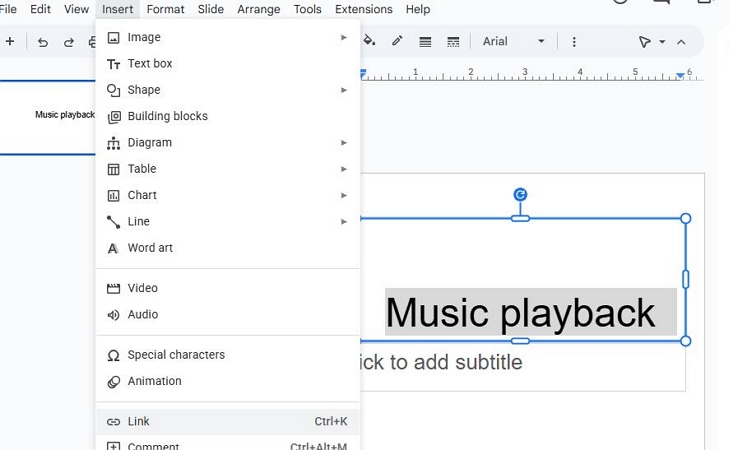This screenshot has height=450, width=730.
Task: Click the Link chain icon
Action: [114, 422]
